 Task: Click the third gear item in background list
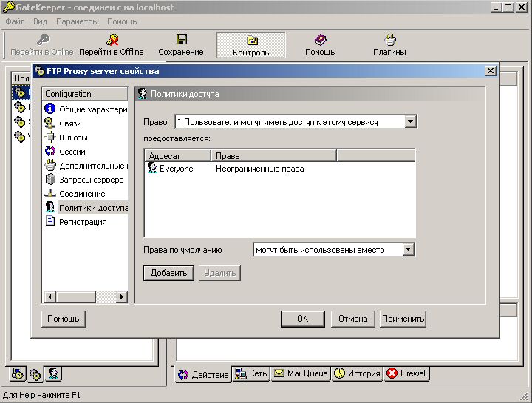click(20, 121)
